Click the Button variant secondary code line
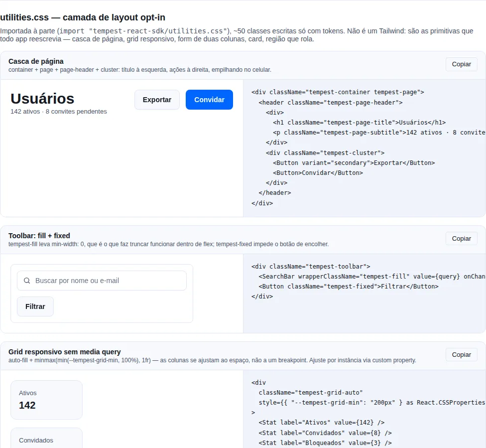 point(354,163)
